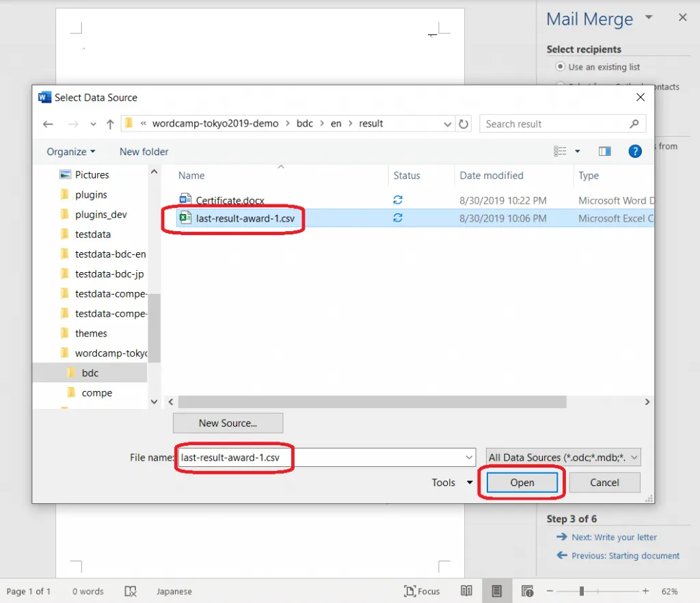This screenshot has width=700, height=603.
Task: Click the change view layout icon
Action: click(x=561, y=151)
